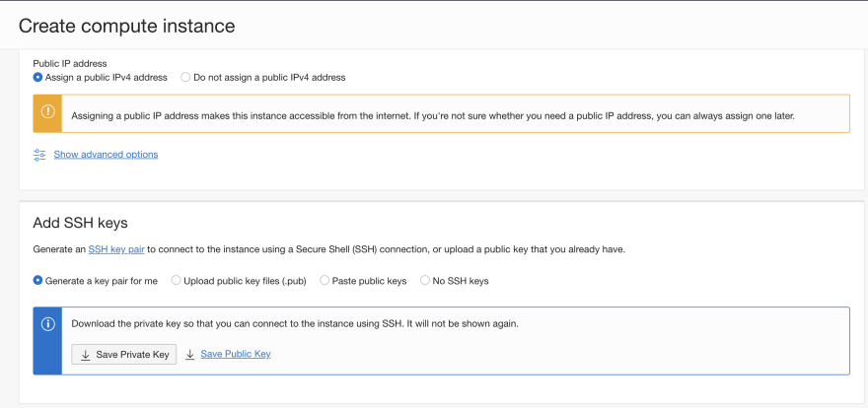The height and width of the screenshot is (408, 868).
Task: Click the sliders icon beside Show advanced options
Action: [39, 155]
